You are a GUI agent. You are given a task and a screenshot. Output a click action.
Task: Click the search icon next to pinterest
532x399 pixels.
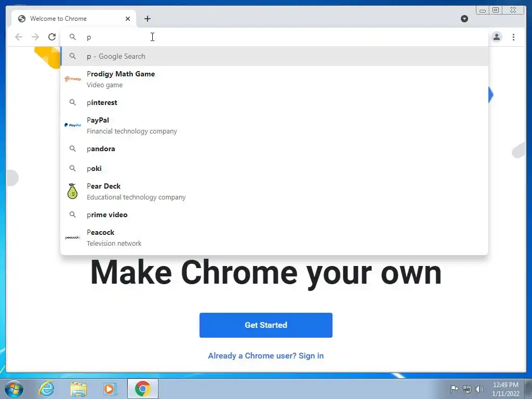pos(73,102)
